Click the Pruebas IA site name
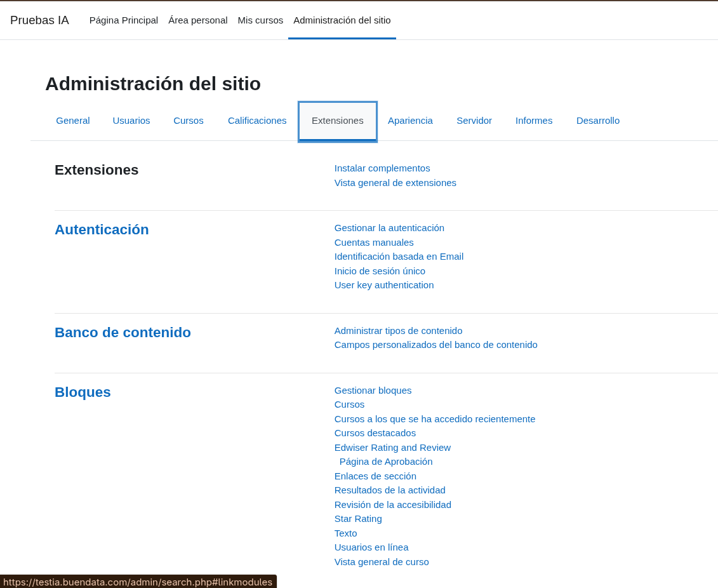The height and width of the screenshot is (588, 718). pos(39,20)
